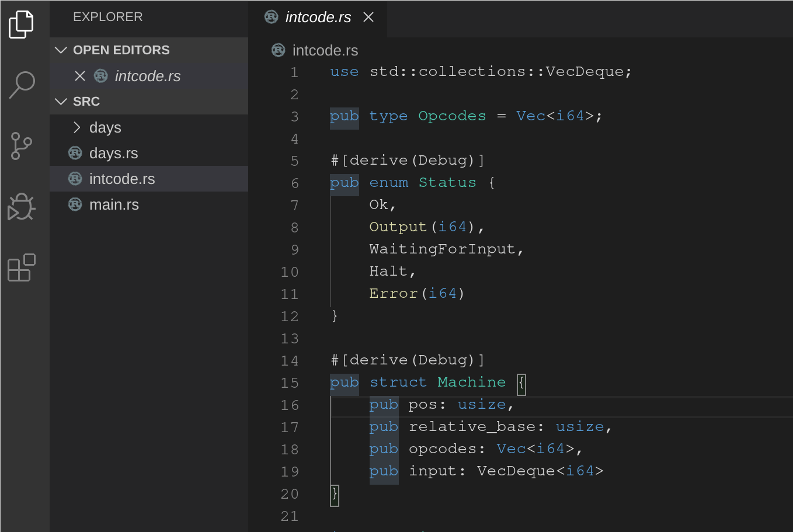Open the Extensions view
The width and height of the screenshot is (793, 532).
tap(22, 267)
